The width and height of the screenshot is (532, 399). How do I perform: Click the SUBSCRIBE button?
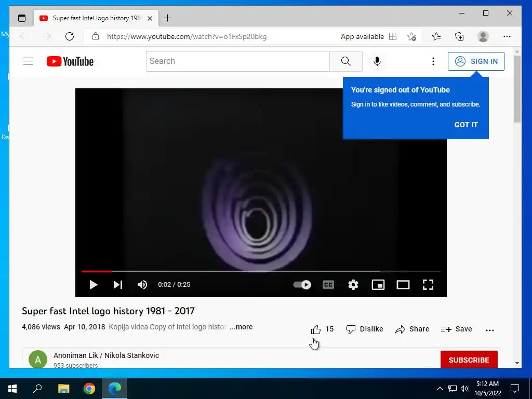tap(469, 360)
